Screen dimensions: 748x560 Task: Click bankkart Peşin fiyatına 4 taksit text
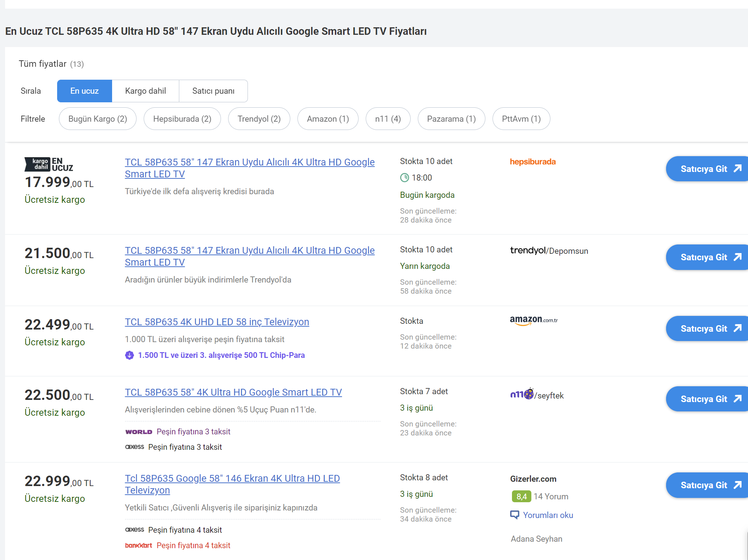(193, 545)
